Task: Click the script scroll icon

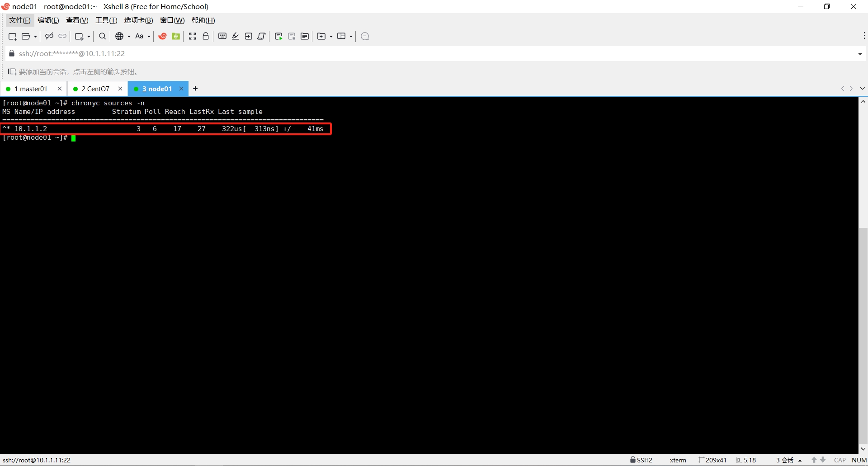Action: tap(261, 36)
